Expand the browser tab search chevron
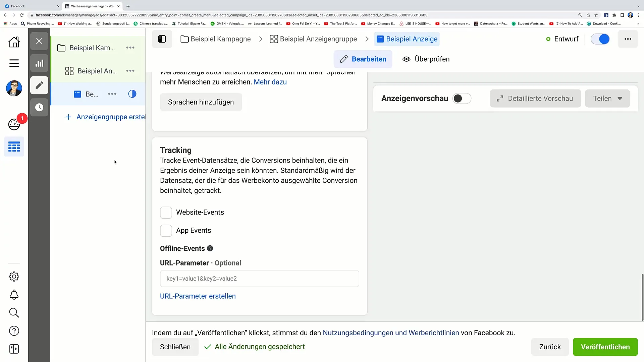This screenshot has height=362, width=644. (638, 6)
